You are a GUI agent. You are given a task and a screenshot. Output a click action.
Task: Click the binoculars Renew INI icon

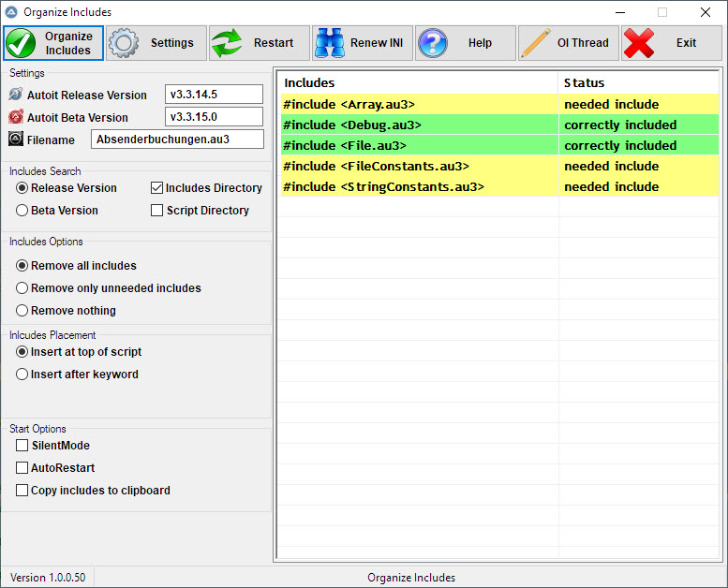[x=330, y=43]
